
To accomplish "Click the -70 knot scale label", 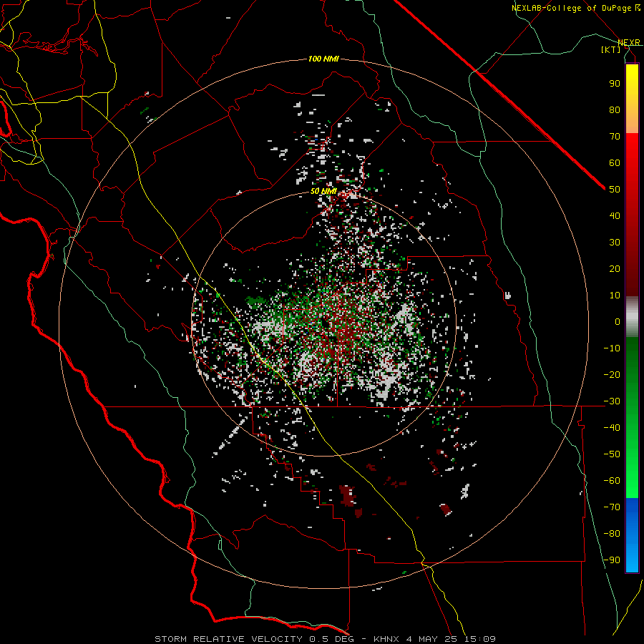I will [x=612, y=507].
